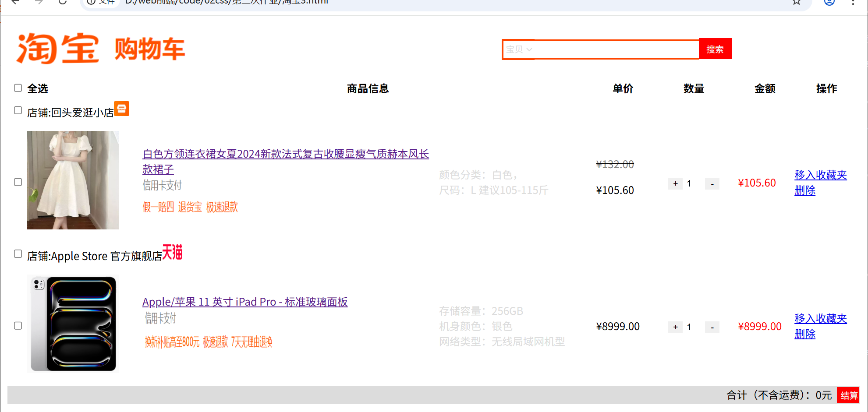This screenshot has height=412, width=868.
Task: Click the 商品信息 column header
Action: click(368, 89)
